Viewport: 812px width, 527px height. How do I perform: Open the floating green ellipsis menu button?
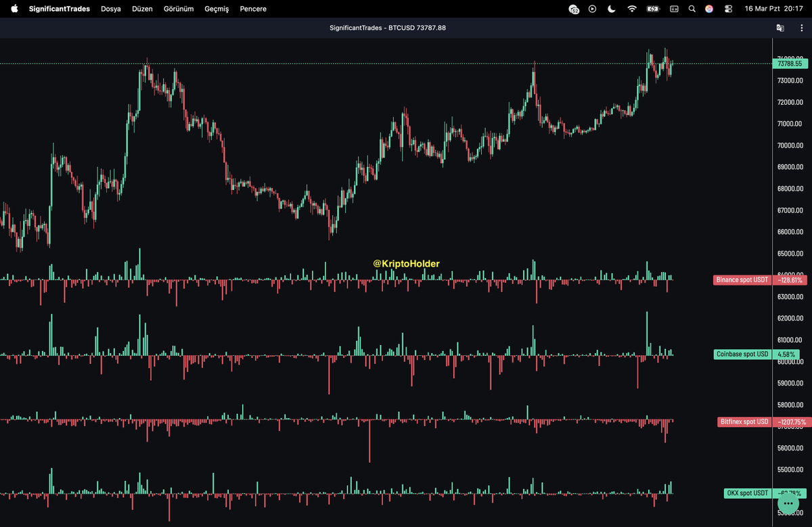point(788,503)
